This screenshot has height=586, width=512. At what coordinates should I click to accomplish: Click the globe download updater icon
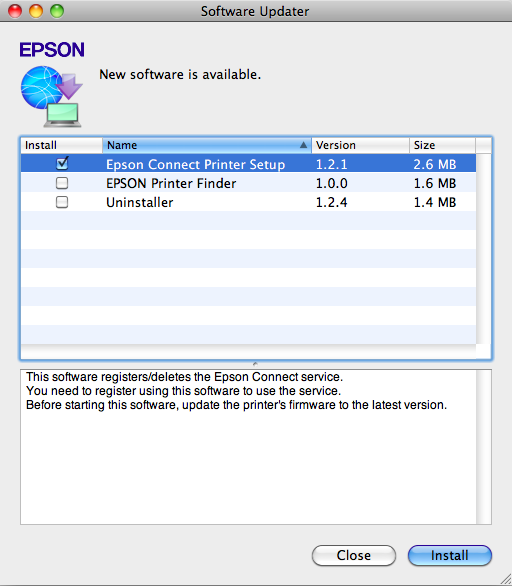[51, 96]
